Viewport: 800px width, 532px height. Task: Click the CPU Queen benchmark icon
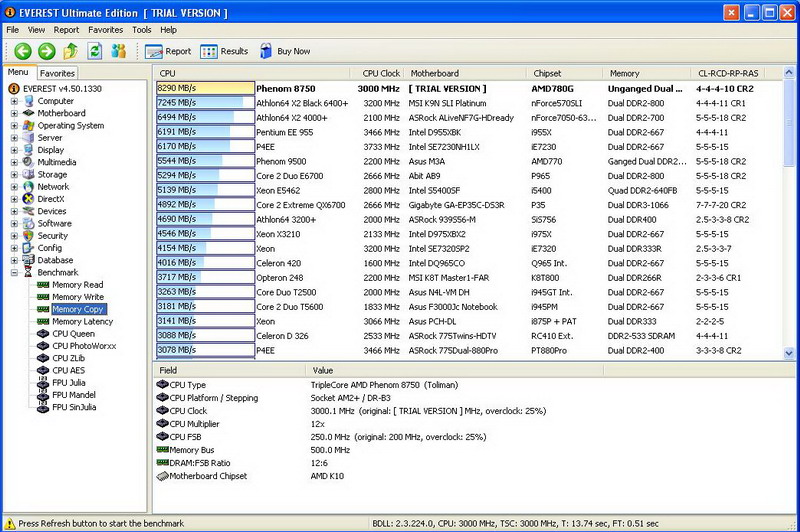click(x=43, y=334)
